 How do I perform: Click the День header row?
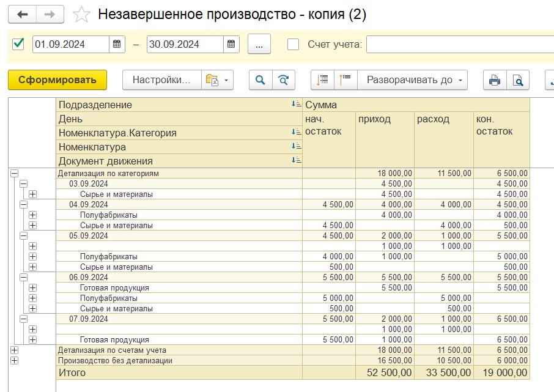point(179,119)
